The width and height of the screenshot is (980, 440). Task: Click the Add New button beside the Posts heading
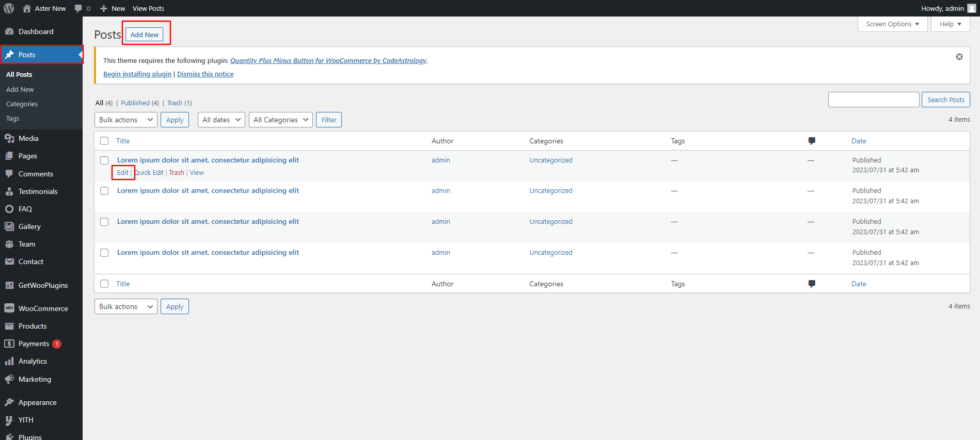145,35
